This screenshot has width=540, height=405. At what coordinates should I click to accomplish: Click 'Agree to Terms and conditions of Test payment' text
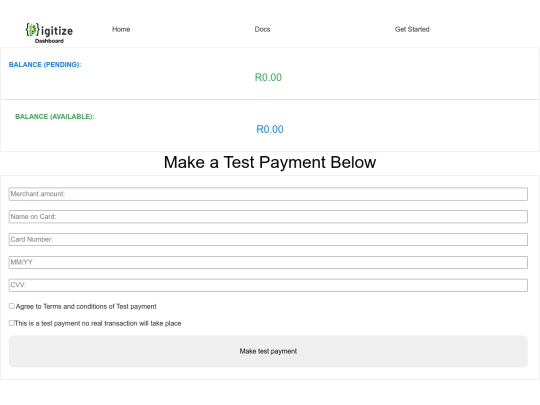click(x=86, y=307)
